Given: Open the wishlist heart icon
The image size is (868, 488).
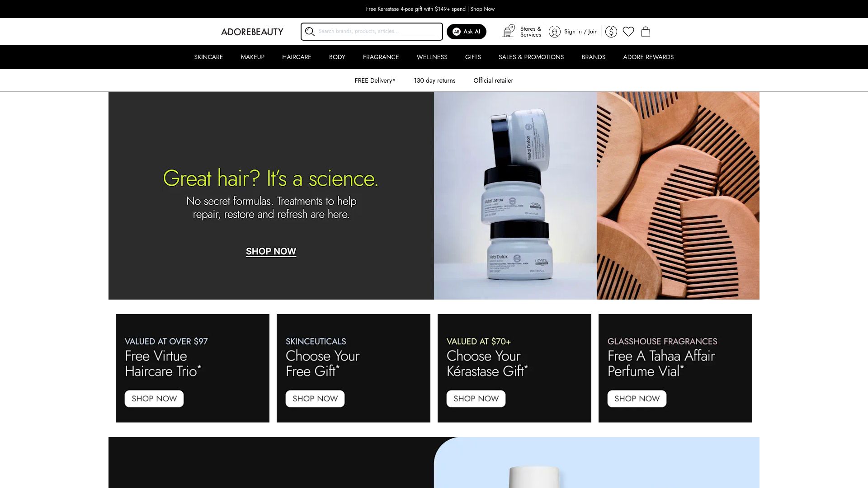Looking at the screenshot, I should (628, 32).
